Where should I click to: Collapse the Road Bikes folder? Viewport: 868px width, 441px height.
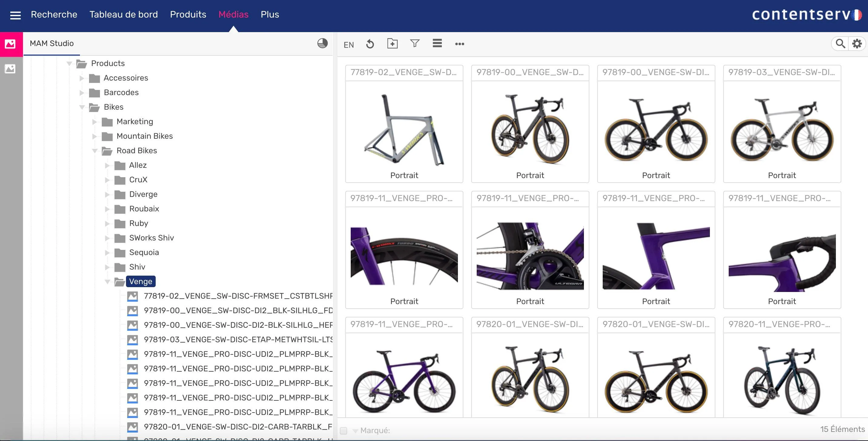click(x=95, y=151)
